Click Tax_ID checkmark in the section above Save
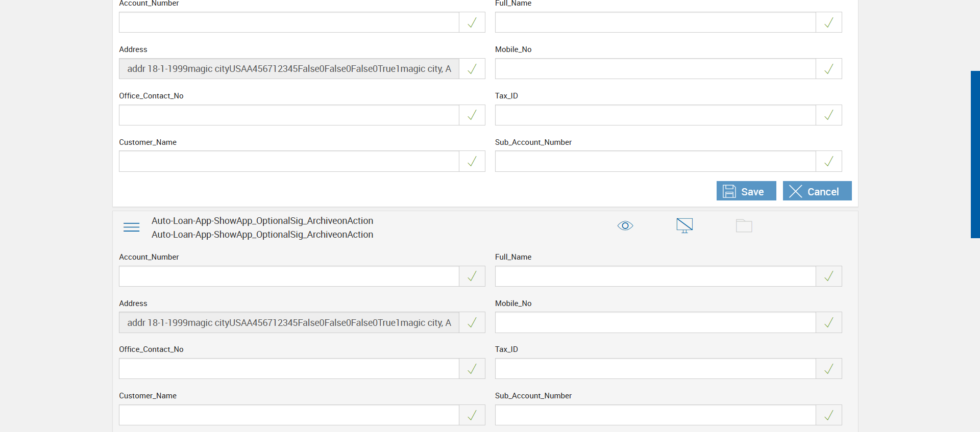Image resolution: width=980 pixels, height=432 pixels. (828, 115)
